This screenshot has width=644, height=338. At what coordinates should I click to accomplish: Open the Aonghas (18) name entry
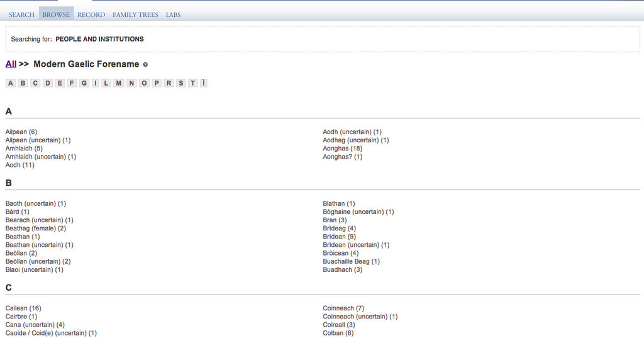[x=342, y=149]
